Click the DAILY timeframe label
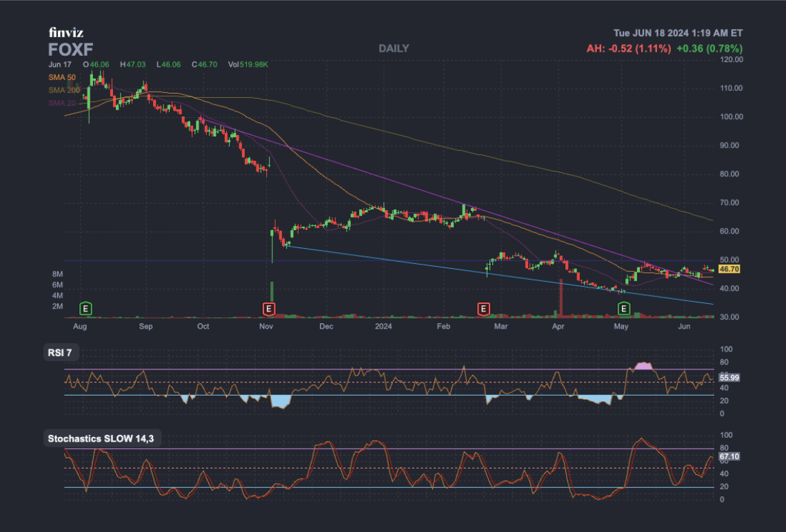 click(x=394, y=48)
